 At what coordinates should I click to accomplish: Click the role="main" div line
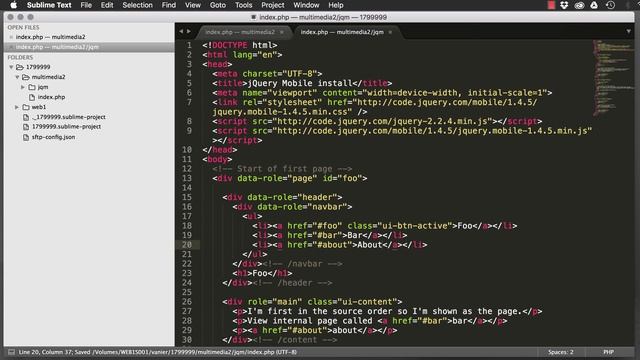(x=312, y=302)
